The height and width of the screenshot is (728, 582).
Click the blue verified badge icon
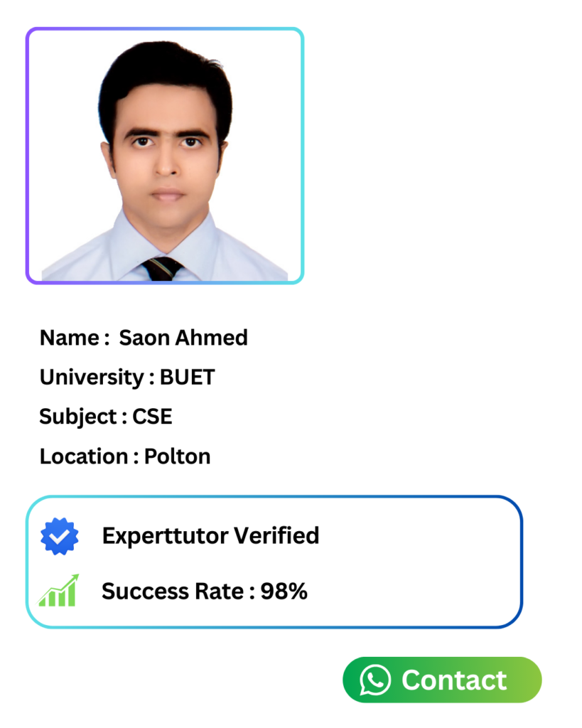59,536
